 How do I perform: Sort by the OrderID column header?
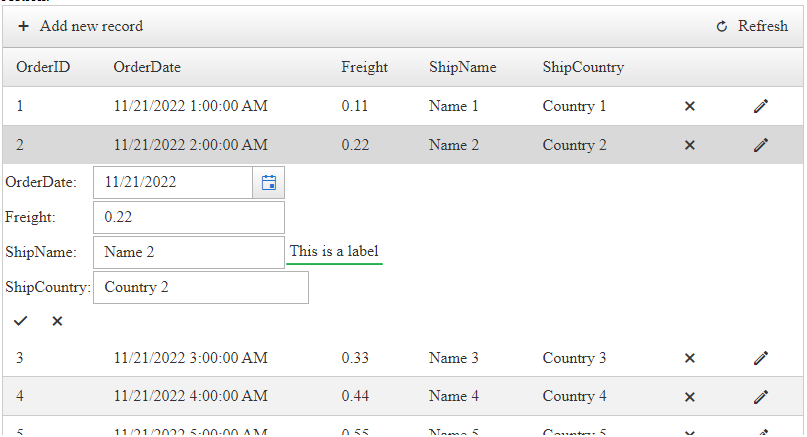coord(43,67)
